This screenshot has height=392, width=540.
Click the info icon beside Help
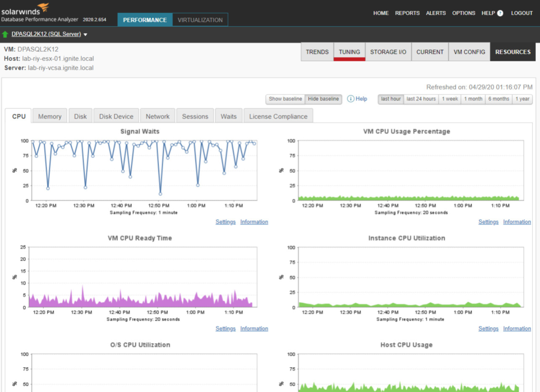tap(351, 99)
